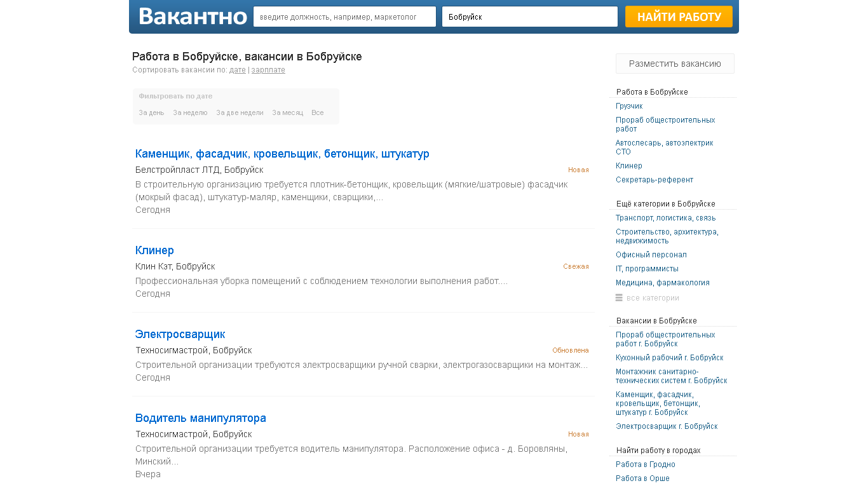
Task: Click the Свежая badge on Клинер vacancy
Action: [x=576, y=266]
